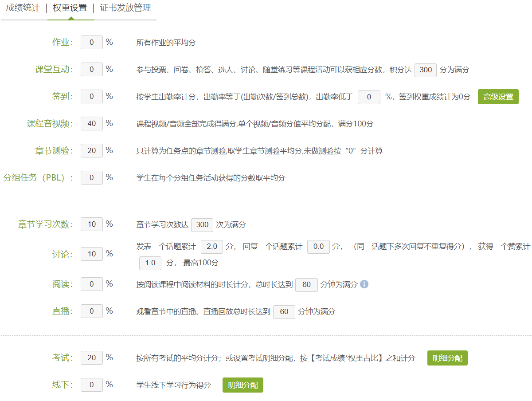Select the 权重设置 tab
This screenshot has height=401, width=532.
coord(70,8)
